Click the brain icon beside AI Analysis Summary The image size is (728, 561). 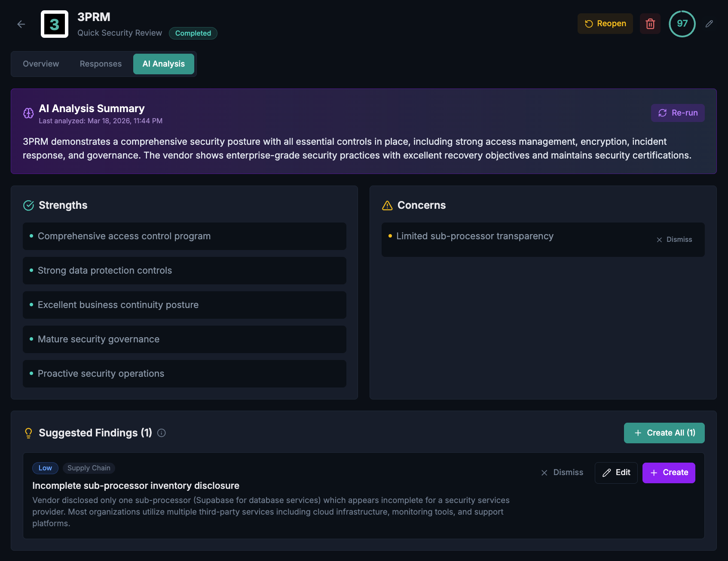point(28,113)
